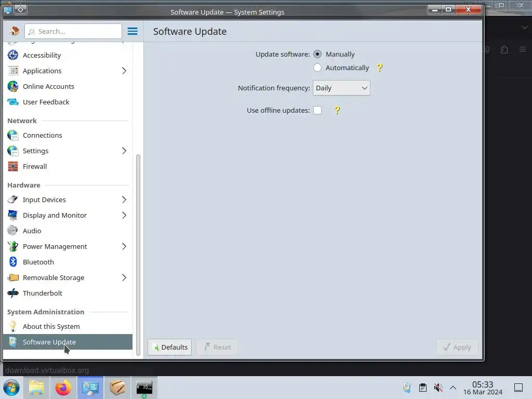Click the Apply button
The height and width of the screenshot is (399, 532).
pos(457,347)
